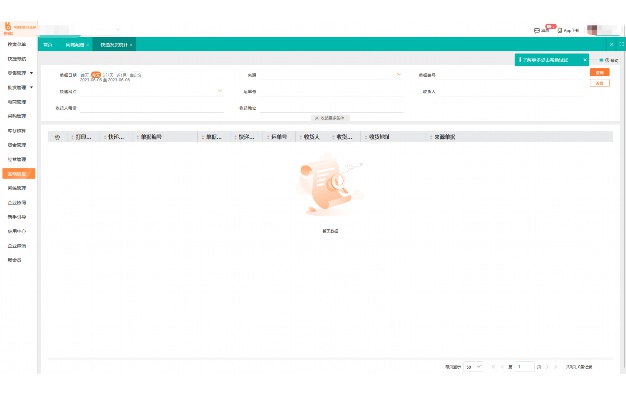Close all tabs with the teal bar X icon
Screen dimensions: 626x395
click(611, 44)
